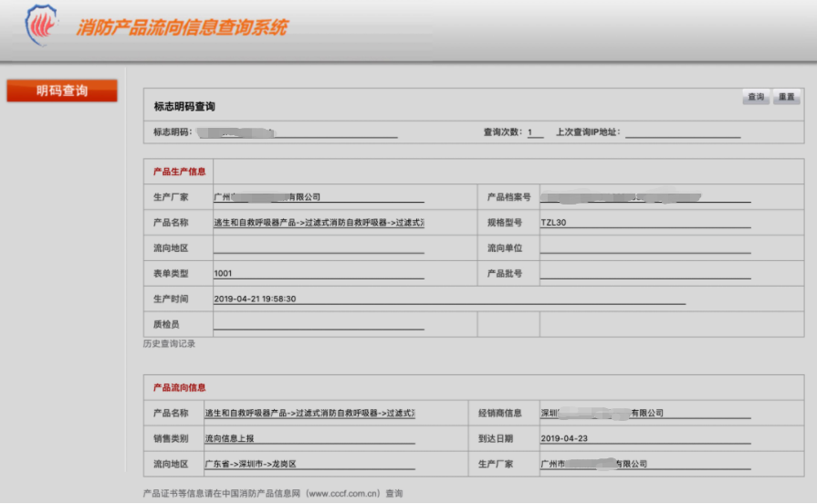Select the 规格型号 field showing TZL30
The width and height of the screenshot is (817, 504).
coord(644,222)
